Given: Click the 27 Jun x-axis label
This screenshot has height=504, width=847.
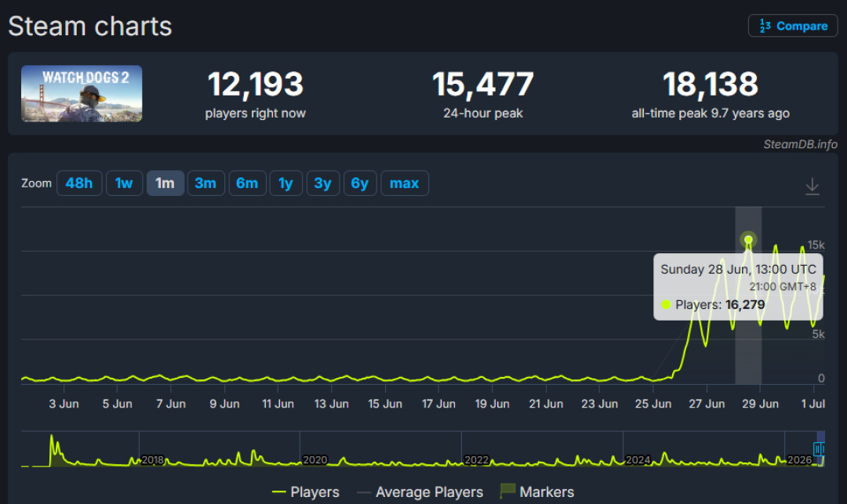Looking at the screenshot, I should (x=707, y=404).
